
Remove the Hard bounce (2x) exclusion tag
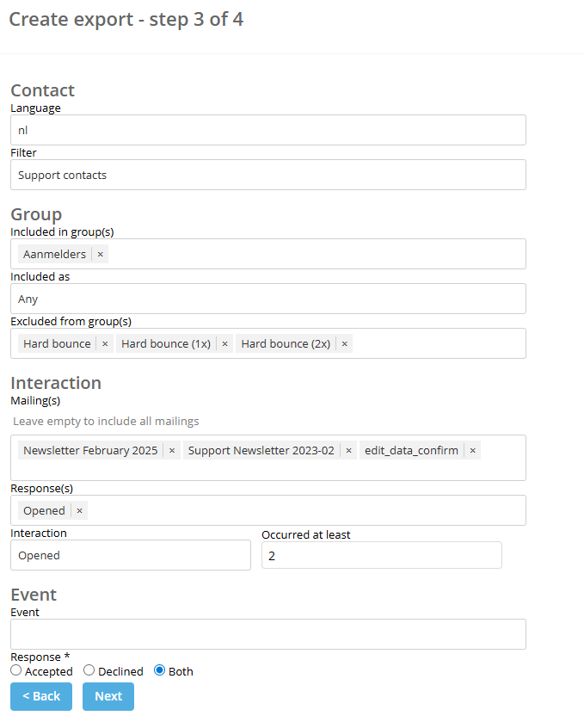tap(343, 342)
